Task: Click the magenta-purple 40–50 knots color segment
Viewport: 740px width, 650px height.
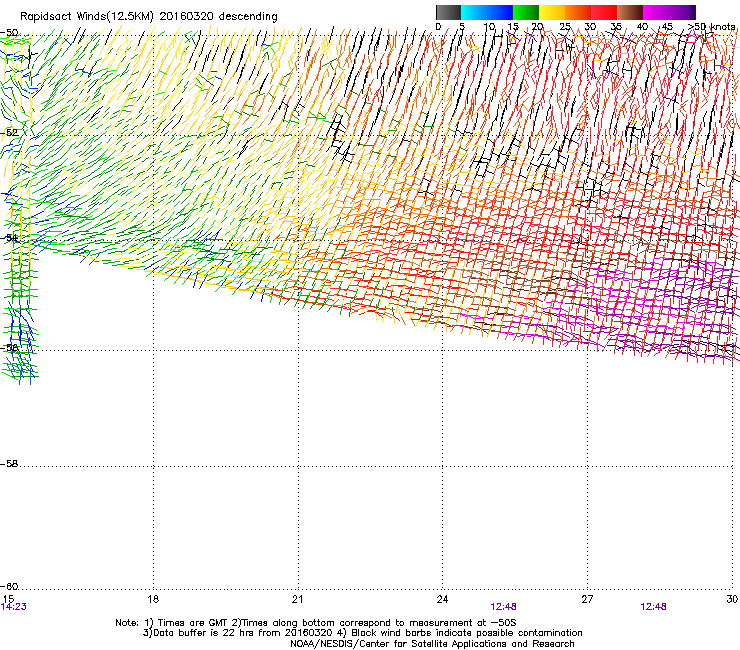Action: [x=669, y=12]
